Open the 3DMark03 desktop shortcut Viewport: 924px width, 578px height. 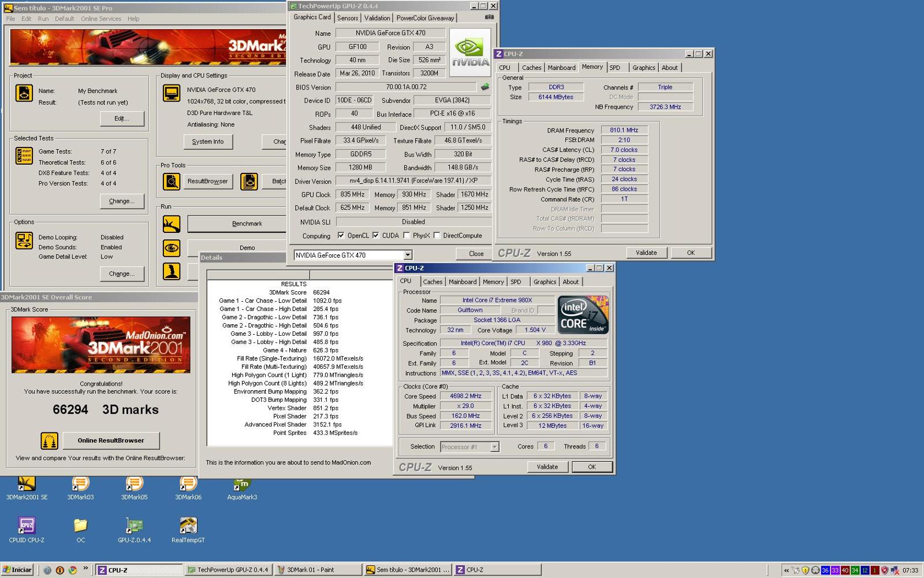tap(80, 487)
